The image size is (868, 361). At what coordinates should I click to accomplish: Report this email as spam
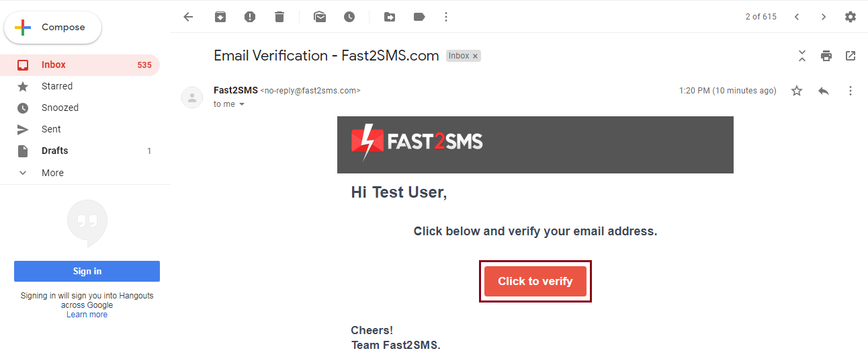coord(250,17)
